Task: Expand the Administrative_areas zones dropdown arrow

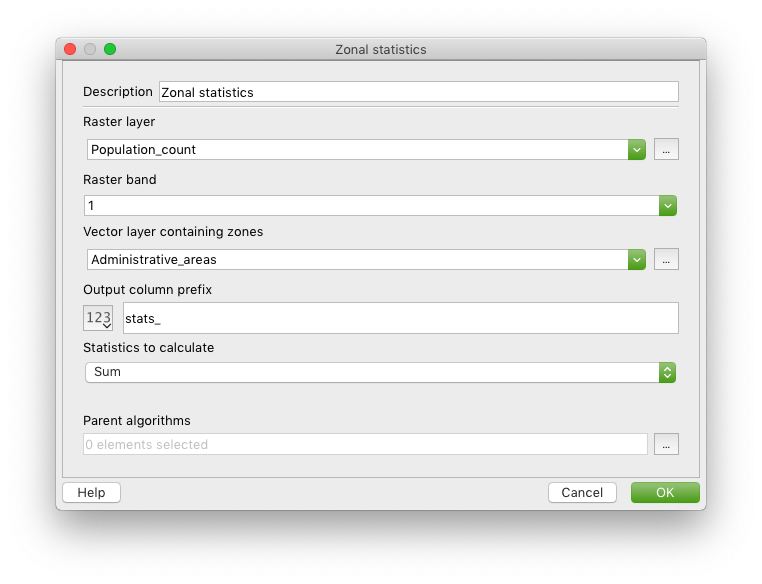Action: (637, 259)
